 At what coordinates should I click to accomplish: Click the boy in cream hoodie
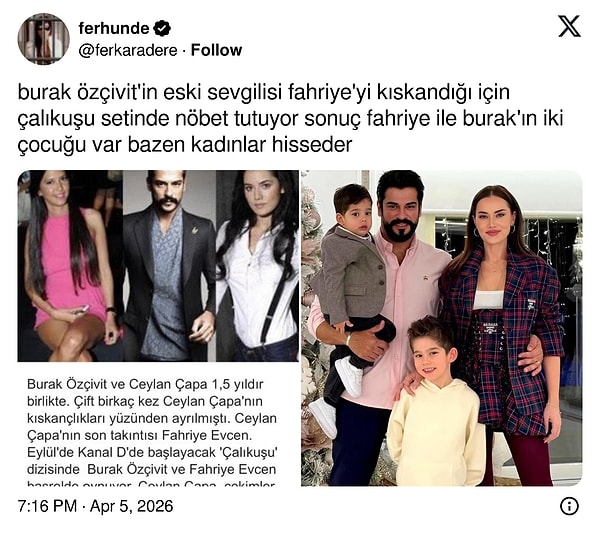click(x=434, y=402)
